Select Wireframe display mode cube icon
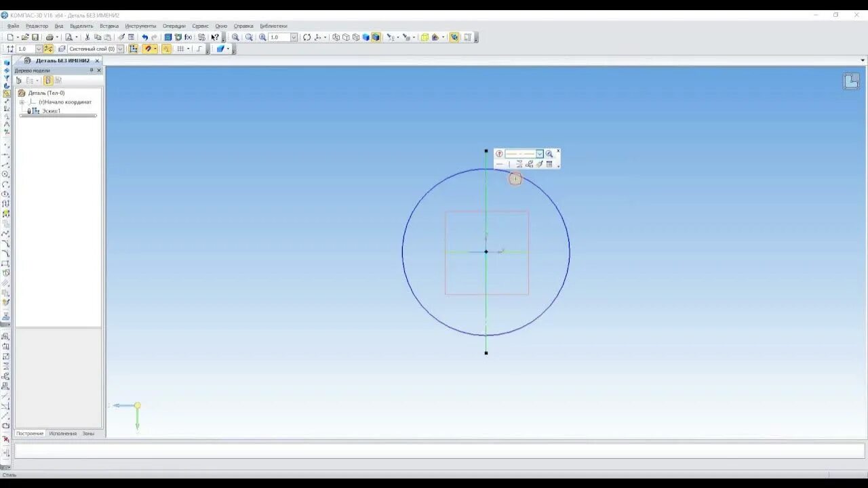The image size is (868, 488). pos(336,37)
